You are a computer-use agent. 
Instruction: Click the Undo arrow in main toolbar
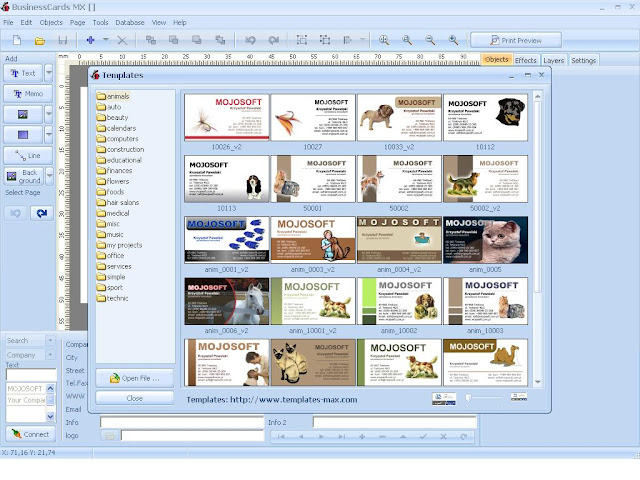click(250, 40)
